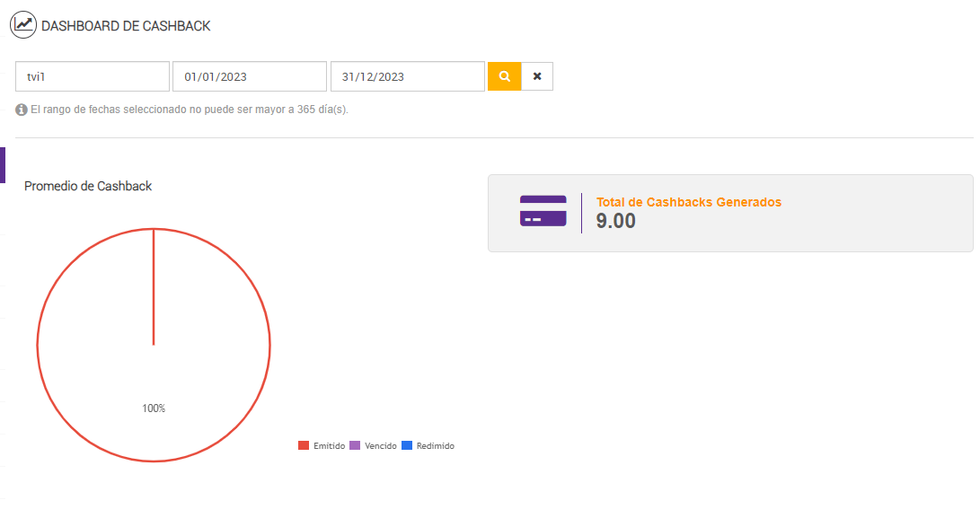The image size is (980, 527).
Task: Click the Promedio de Cashback chart title
Action: (x=88, y=186)
